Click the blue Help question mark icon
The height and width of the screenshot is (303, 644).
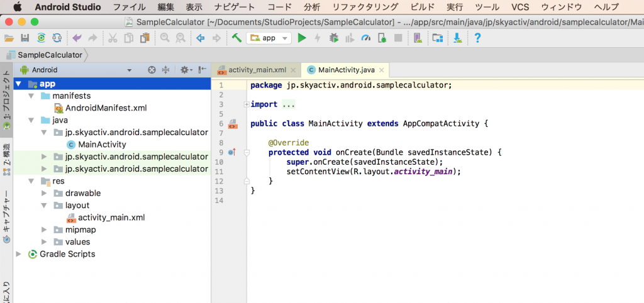(x=477, y=38)
